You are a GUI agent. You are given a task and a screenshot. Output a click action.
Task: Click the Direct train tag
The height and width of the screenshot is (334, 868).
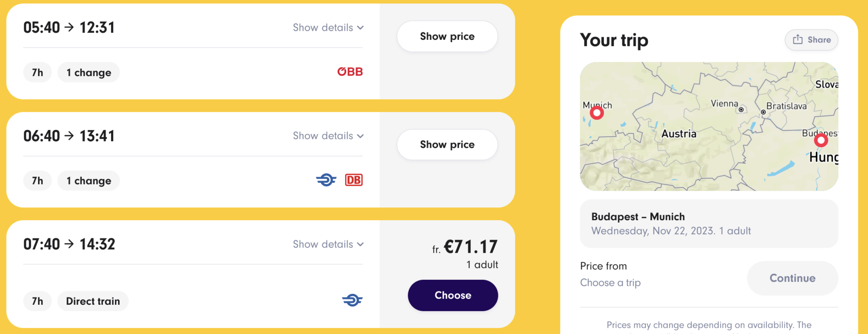click(x=93, y=301)
